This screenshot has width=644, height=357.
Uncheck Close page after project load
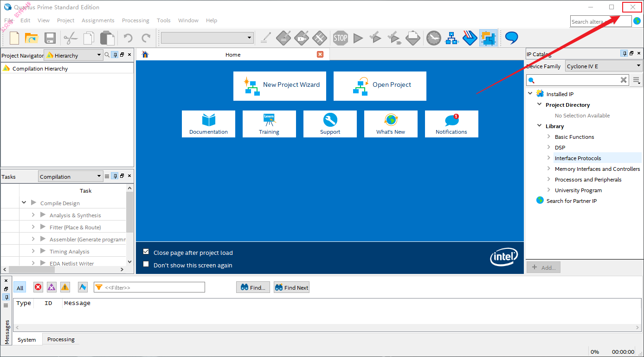tap(146, 252)
